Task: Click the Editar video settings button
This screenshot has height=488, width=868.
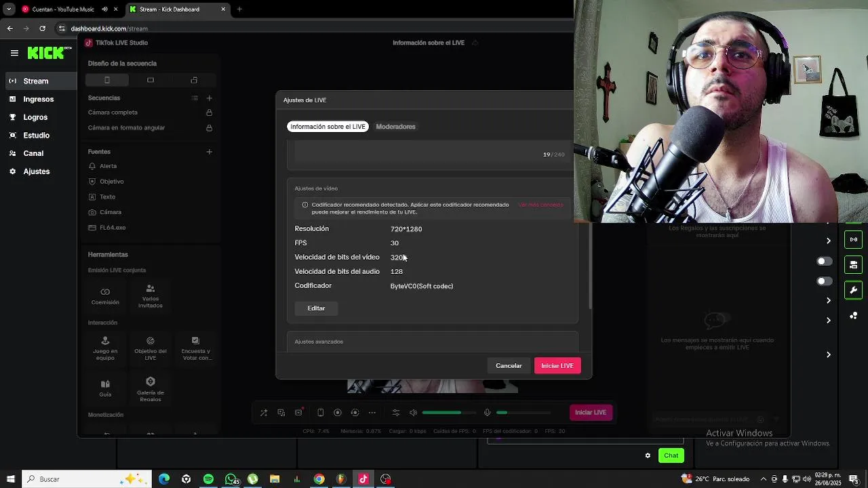Action: click(x=316, y=308)
